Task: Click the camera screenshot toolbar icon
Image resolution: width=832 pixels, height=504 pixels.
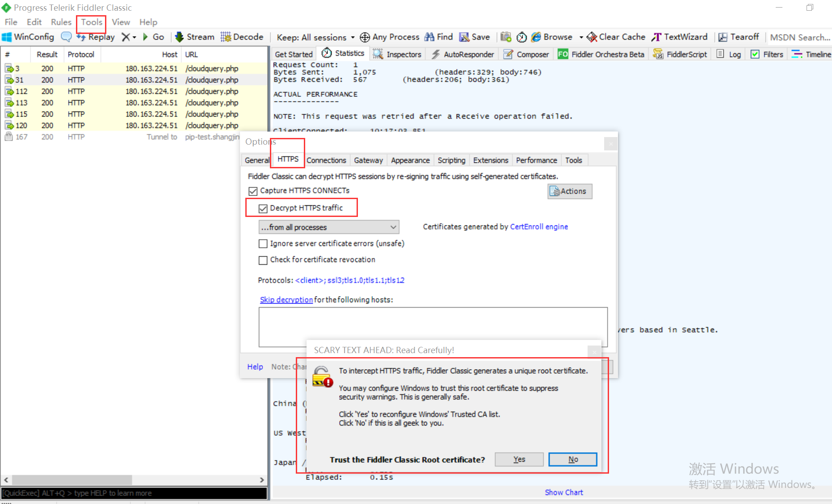Action: coord(506,37)
